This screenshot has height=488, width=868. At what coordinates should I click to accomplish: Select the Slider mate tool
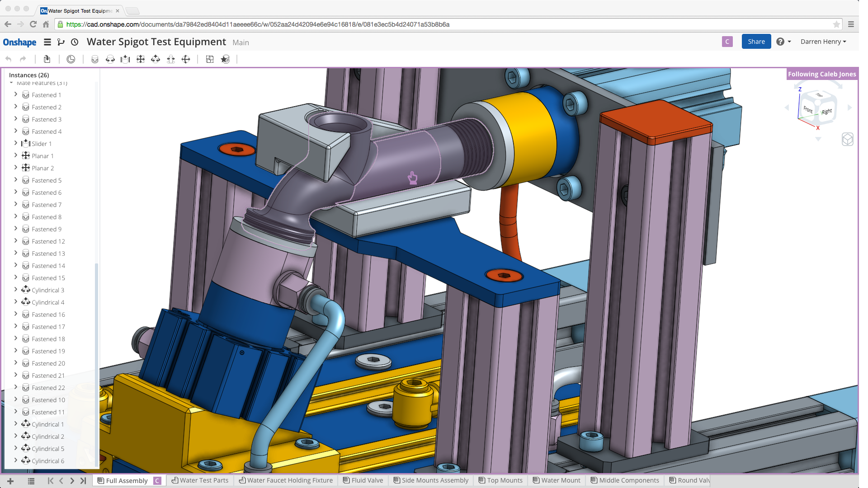click(x=125, y=59)
